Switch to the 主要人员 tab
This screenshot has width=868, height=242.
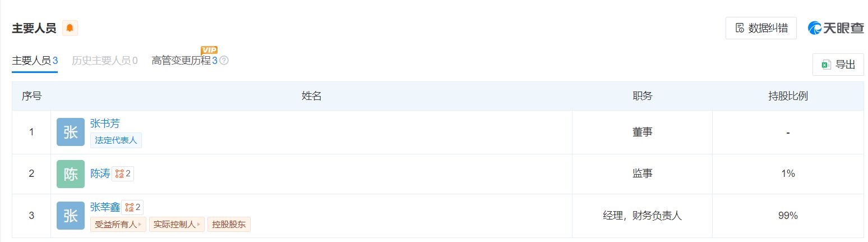click(35, 61)
